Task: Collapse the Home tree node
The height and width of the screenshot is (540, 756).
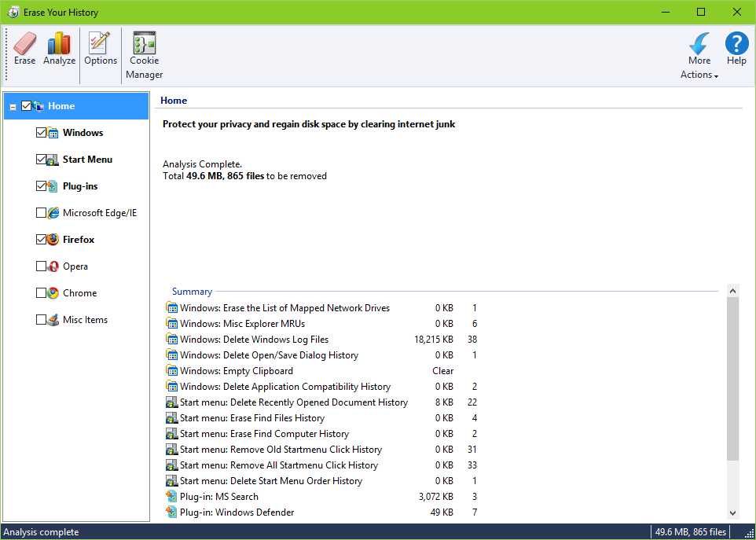Action: point(13,107)
